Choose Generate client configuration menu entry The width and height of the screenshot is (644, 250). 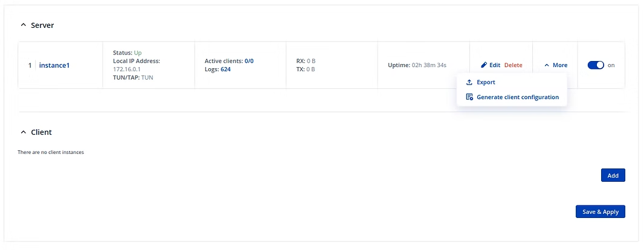[517, 97]
